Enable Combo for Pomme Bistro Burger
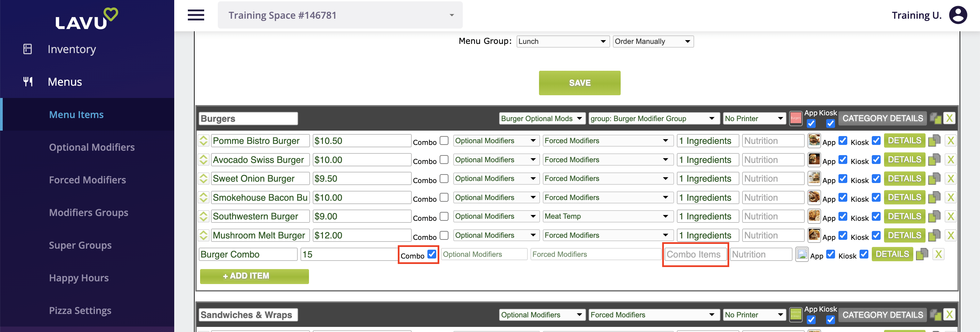 click(444, 141)
